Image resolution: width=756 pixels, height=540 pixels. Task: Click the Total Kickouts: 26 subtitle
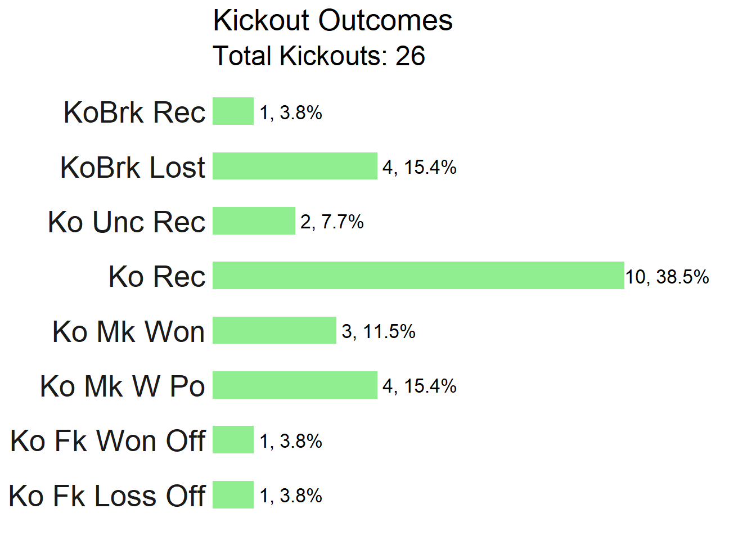tap(319, 56)
